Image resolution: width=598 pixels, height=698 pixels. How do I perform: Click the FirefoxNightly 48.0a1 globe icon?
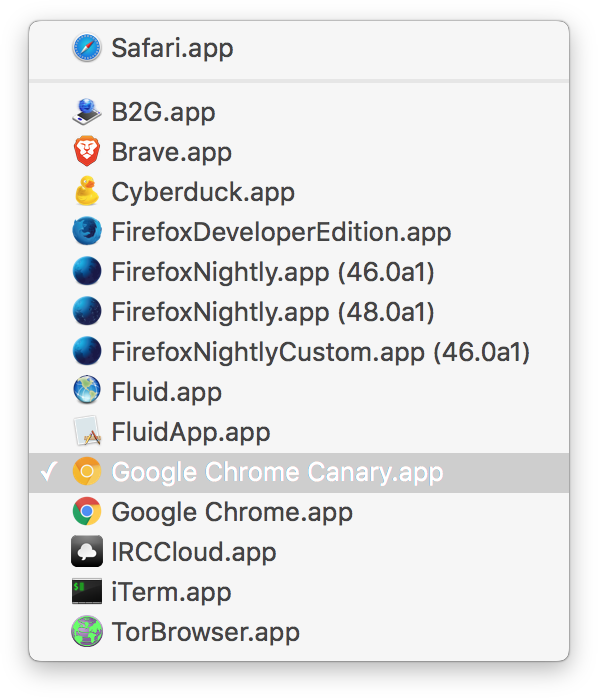click(x=87, y=311)
